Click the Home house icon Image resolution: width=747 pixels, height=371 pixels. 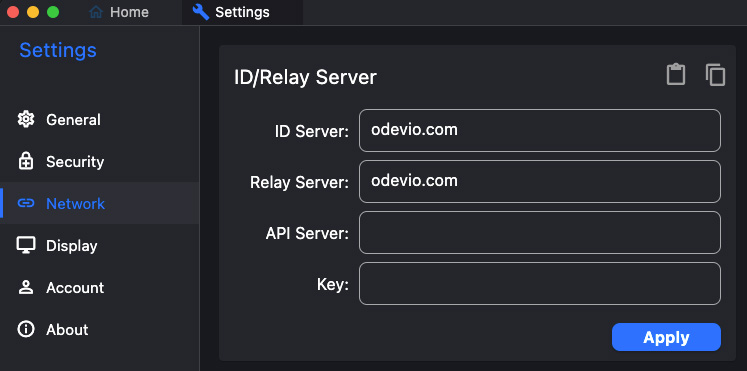(x=96, y=12)
